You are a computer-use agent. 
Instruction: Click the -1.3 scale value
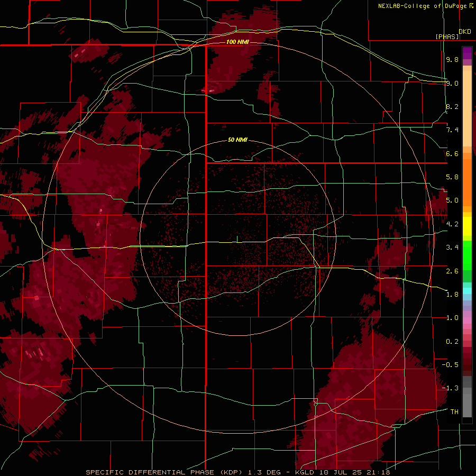pyautogui.click(x=450, y=388)
